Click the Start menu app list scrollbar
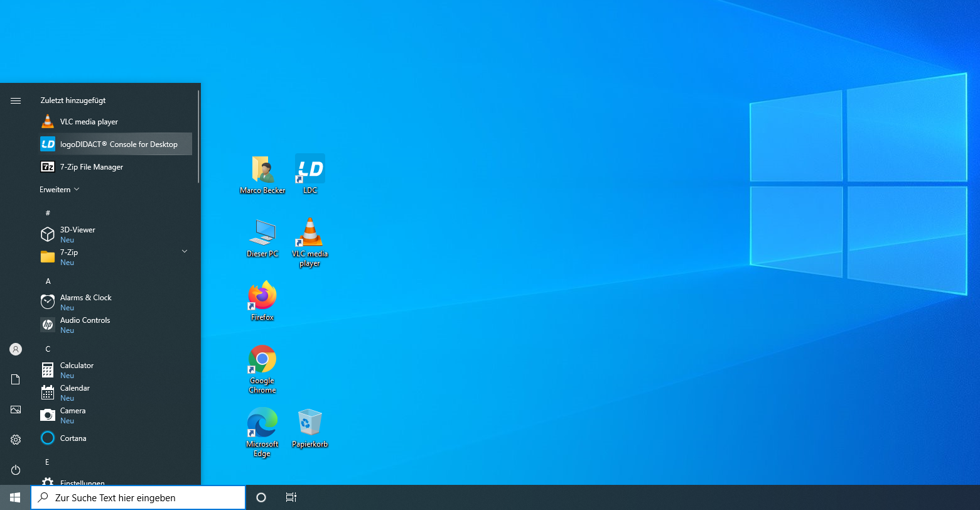The image size is (980, 510). point(198,137)
